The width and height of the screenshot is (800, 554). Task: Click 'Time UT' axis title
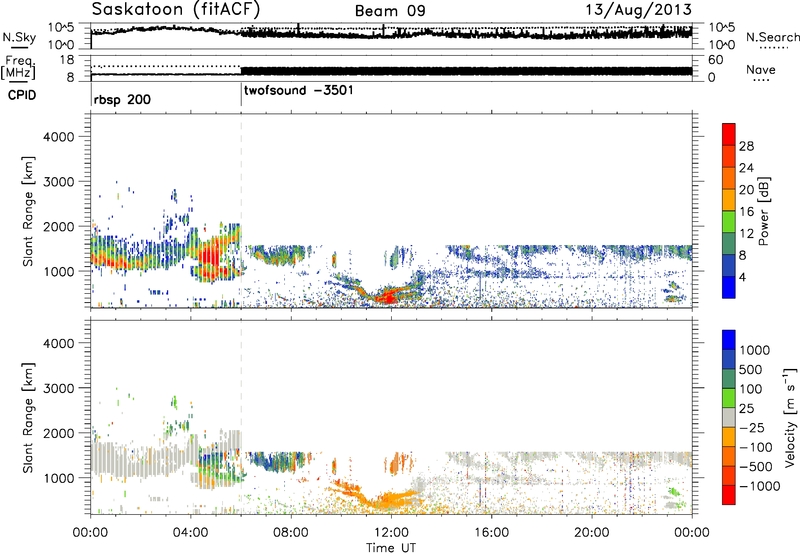[x=391, y=548]
